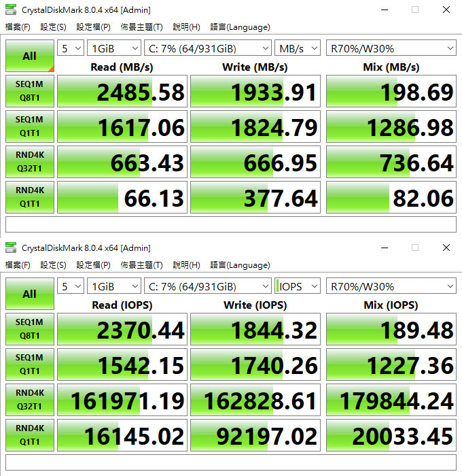Click read IOPS value 161971.19
Viewport: 462px width, 476px height.
point(122,400)
